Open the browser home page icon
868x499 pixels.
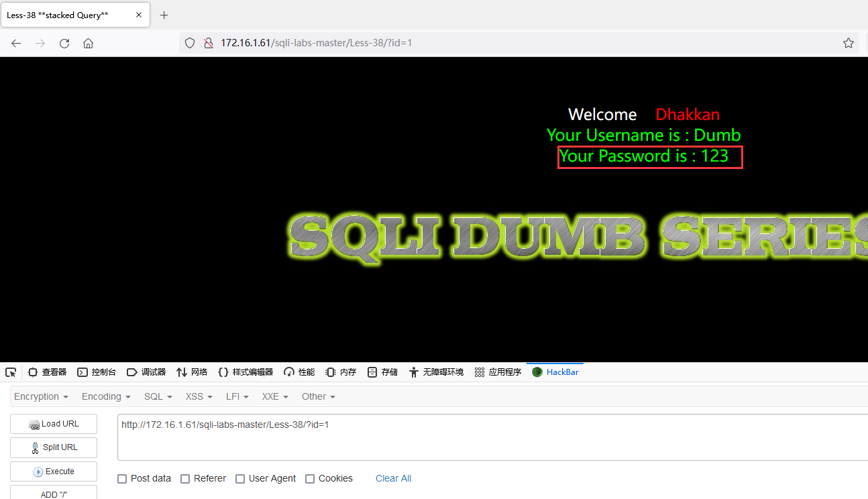pos(88,43)
